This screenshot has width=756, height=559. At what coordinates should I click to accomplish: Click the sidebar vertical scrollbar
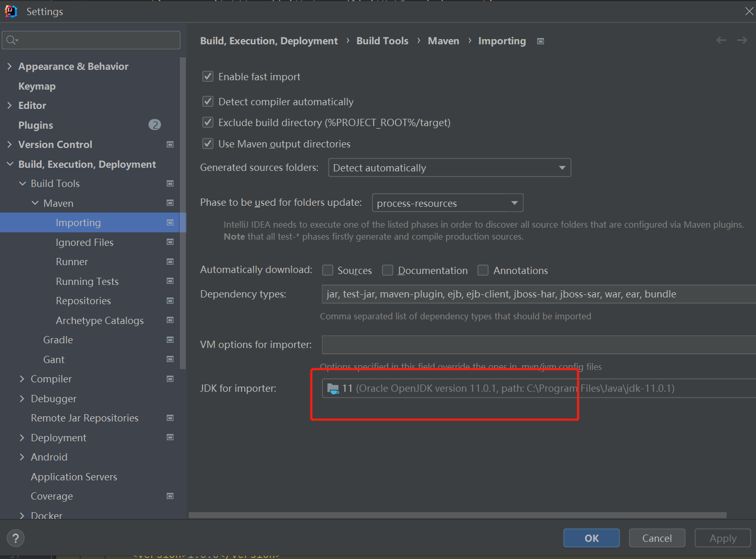click(x=182, y=213)
